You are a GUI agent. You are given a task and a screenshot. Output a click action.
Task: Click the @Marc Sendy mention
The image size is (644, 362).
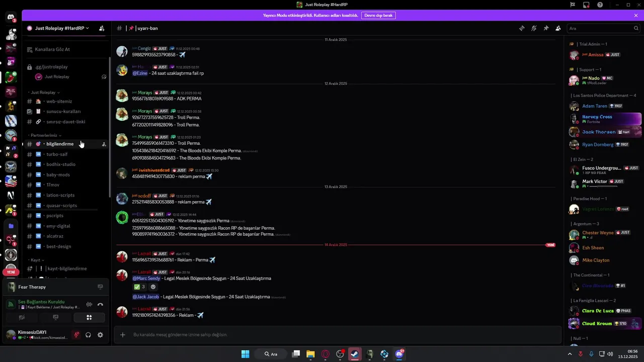tap(146, 278)
